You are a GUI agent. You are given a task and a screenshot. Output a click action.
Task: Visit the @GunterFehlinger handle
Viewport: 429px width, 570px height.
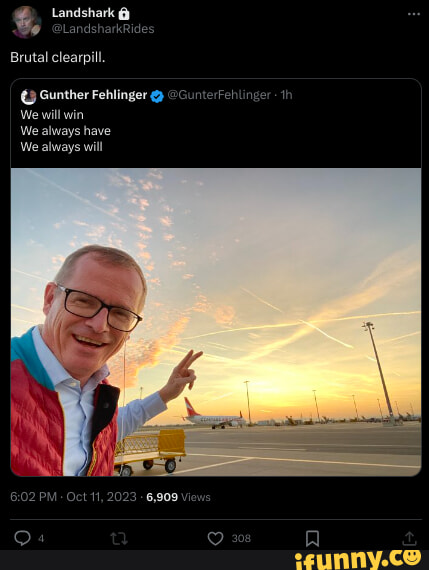pyautogui.click(x=219, y=95)
